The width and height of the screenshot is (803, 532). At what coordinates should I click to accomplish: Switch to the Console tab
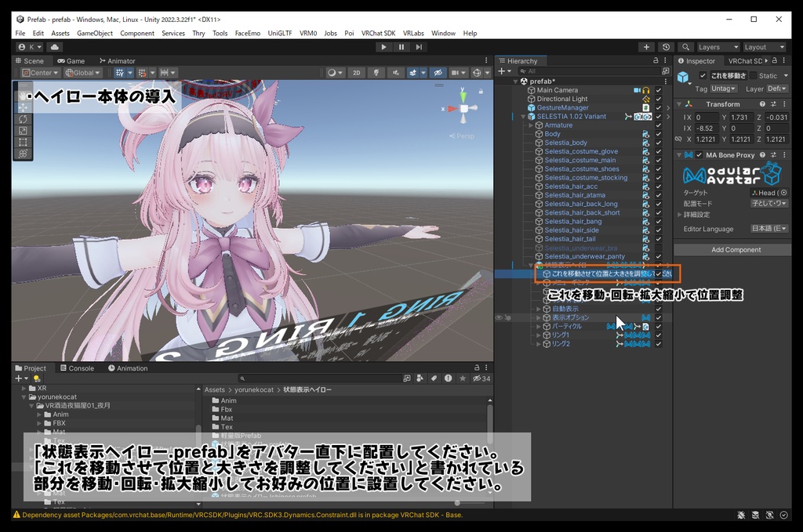pyautogui.click(x=78, y=368)
